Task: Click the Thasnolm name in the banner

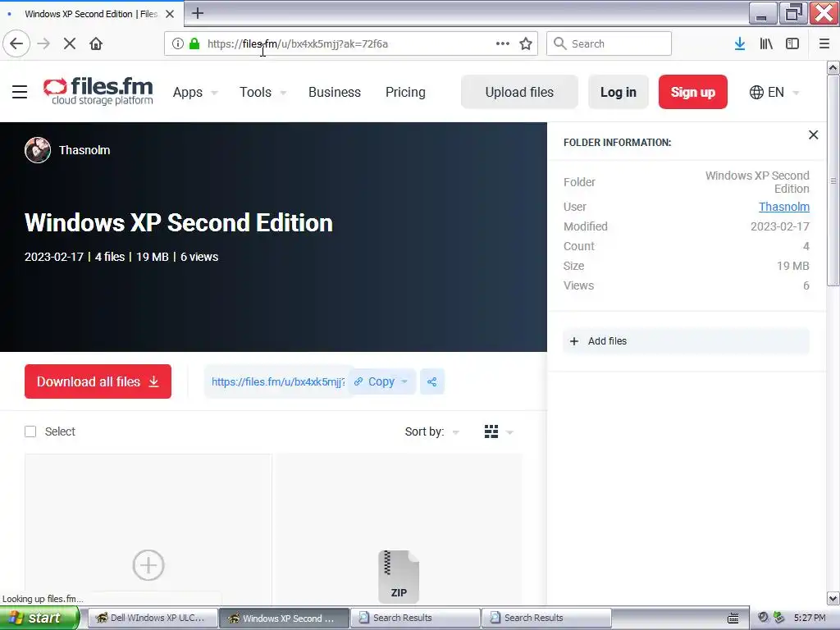Action: pyautogui.click(x=84, y=150)
